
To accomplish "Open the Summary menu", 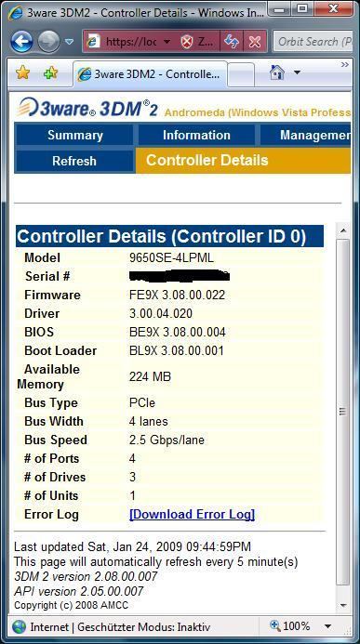I will coord(74,135).
